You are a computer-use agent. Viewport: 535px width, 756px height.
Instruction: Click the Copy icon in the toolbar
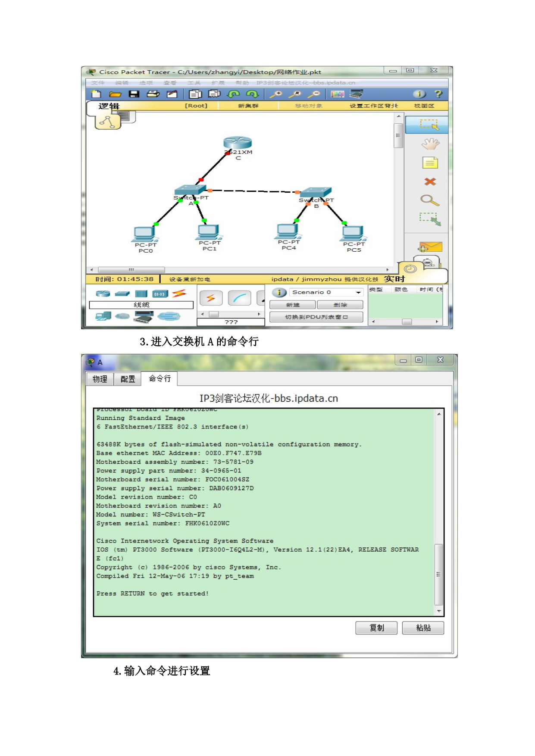195,94
